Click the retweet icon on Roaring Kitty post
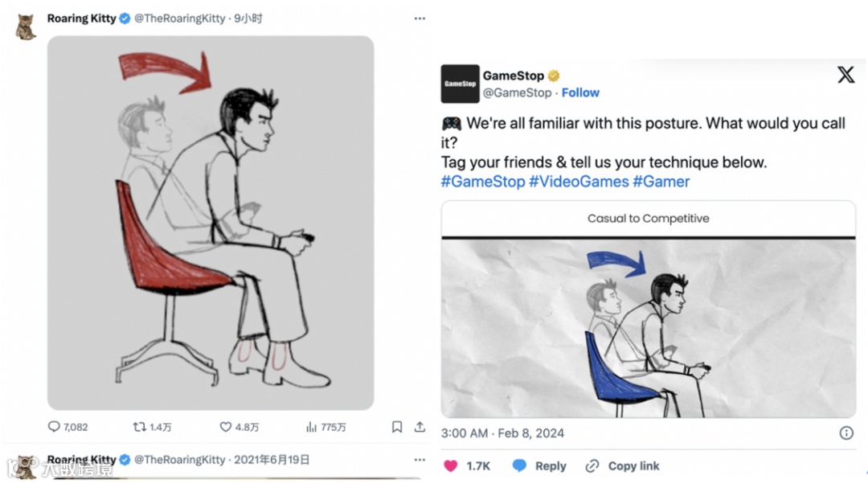Viewport: 868px width, 484px height. (139, 427)
